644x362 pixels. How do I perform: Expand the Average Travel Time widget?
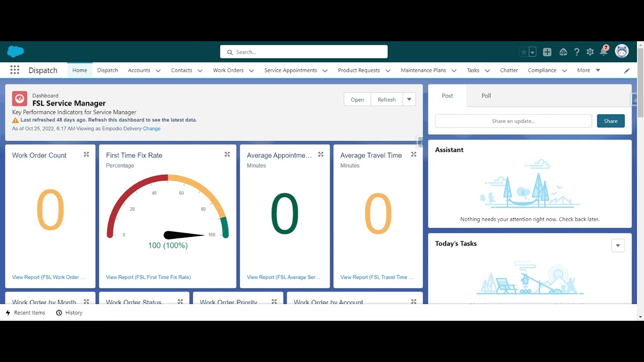click(414, 155)
